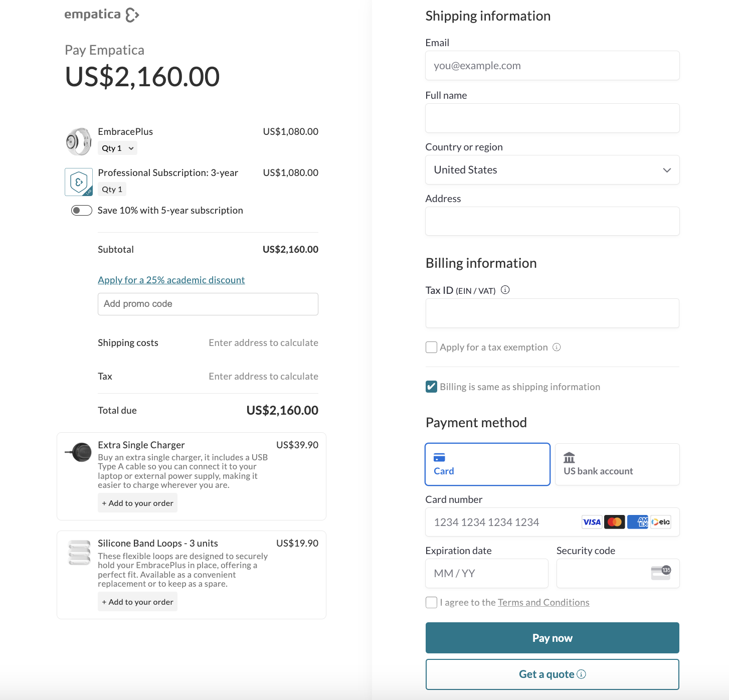The image size is (729, 700).
Task: Click the Add promo code field
Action: click(208, 304)
